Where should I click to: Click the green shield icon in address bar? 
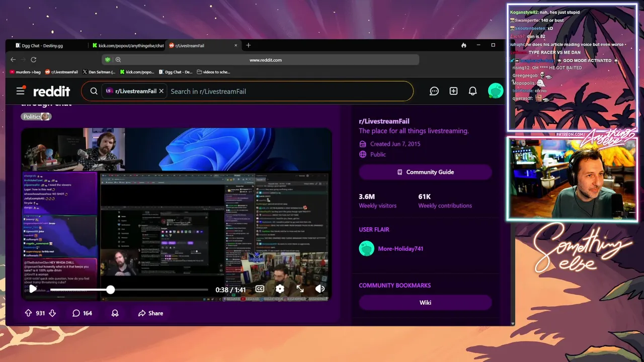(x=107, y=60)
